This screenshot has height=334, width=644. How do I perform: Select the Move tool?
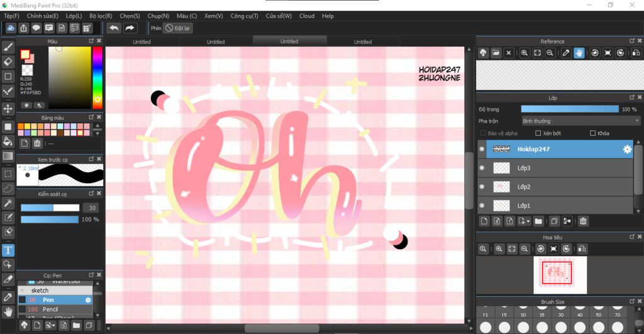[8, 108]
